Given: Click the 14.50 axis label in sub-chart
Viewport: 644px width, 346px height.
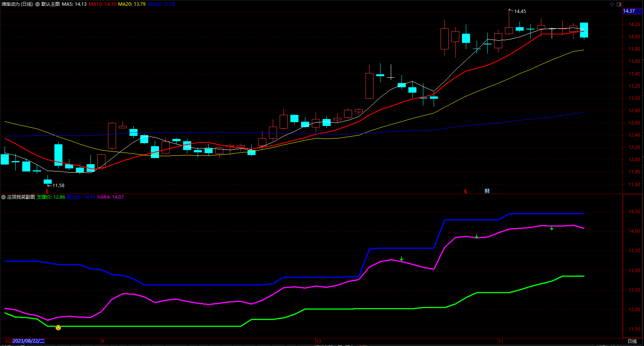Looking at the screenshot, I should 634,212.
